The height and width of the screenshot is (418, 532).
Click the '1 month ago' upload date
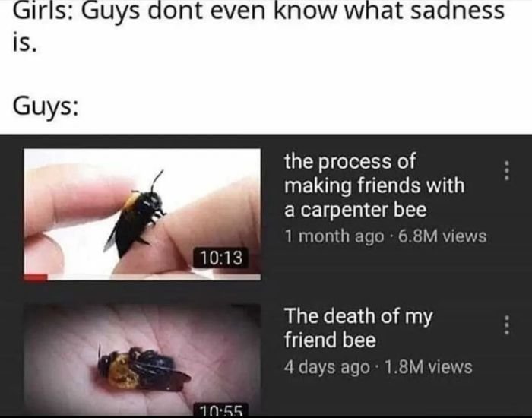(x=334, y=236)
